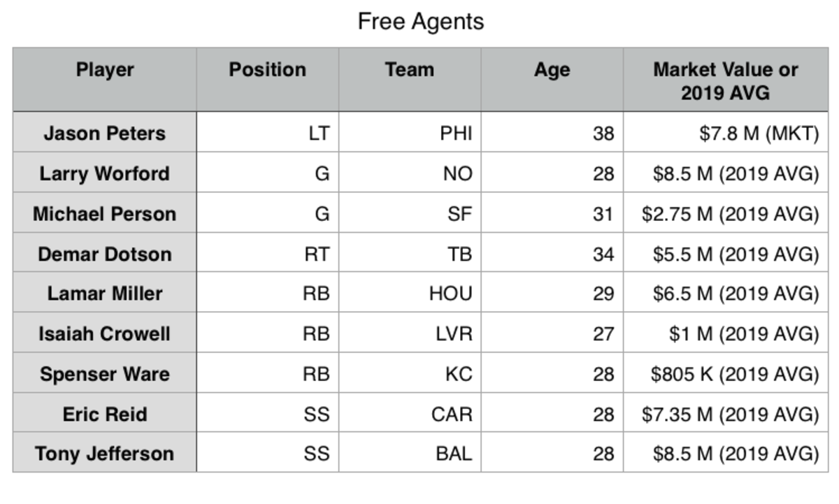Select the Demar Dotson cell
The image size is (839, 504).
tap(105, 253)
